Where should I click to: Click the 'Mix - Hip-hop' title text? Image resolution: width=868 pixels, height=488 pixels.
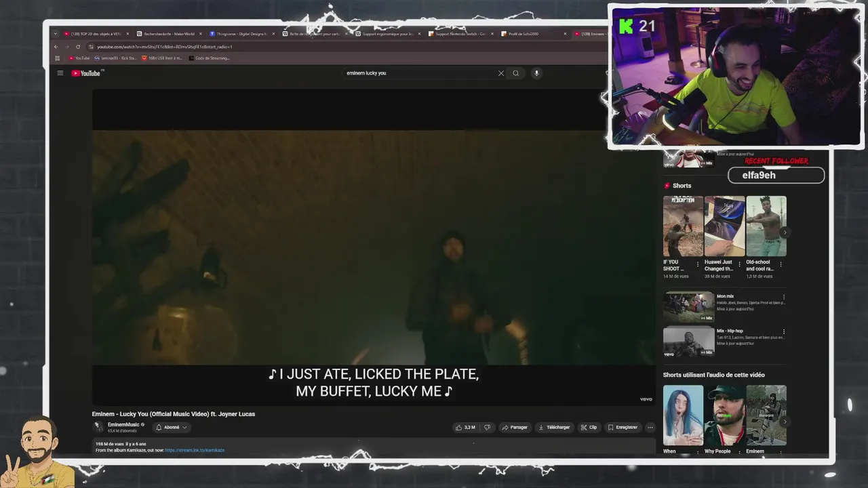[x=730, y=331]
